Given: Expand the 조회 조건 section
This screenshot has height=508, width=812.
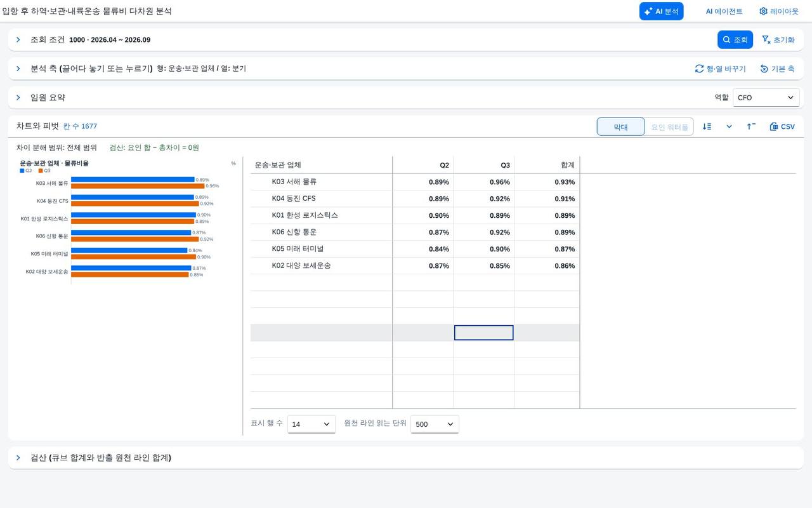Looking at the screenshot, I should coord(18,39).
